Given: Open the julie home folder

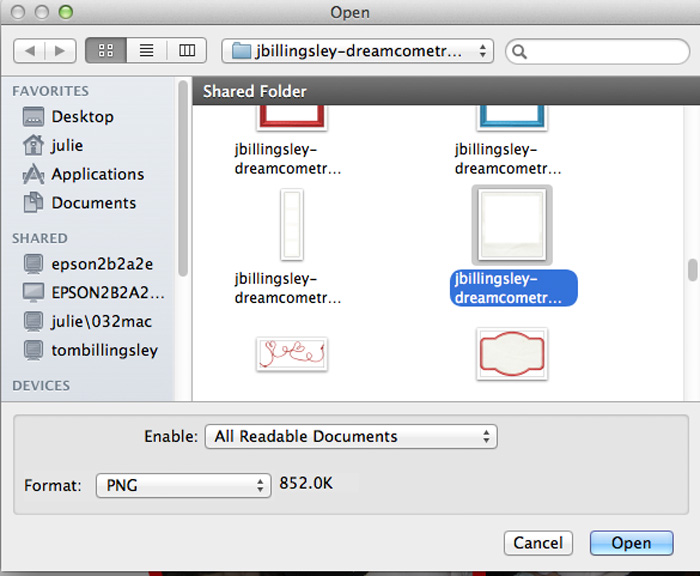Looking at the screenshot, I should 67,146.
